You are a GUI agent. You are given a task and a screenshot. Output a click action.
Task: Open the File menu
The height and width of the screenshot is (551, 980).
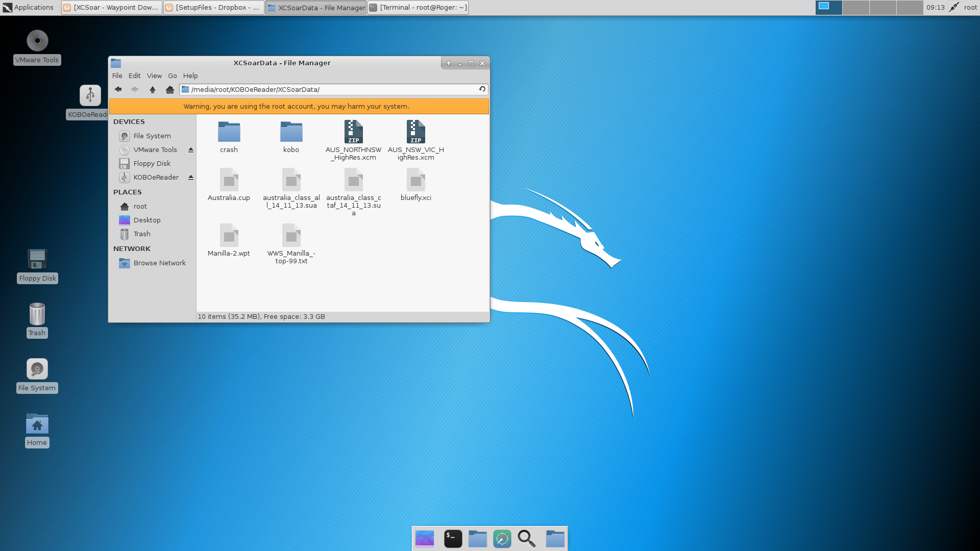click(x=117, y=76)
